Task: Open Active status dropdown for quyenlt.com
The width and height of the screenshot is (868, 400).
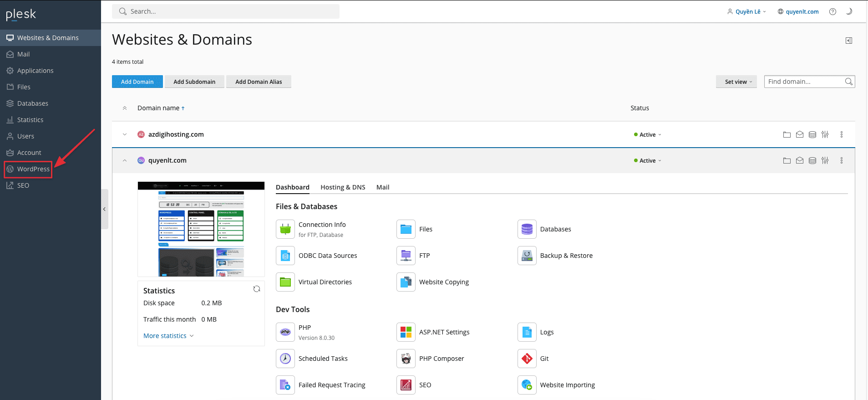Action: pos(648,161)
